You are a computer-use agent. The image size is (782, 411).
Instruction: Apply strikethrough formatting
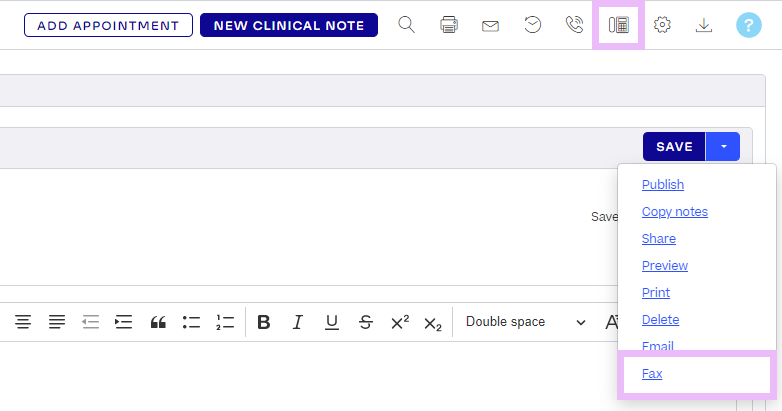point(366,322)
